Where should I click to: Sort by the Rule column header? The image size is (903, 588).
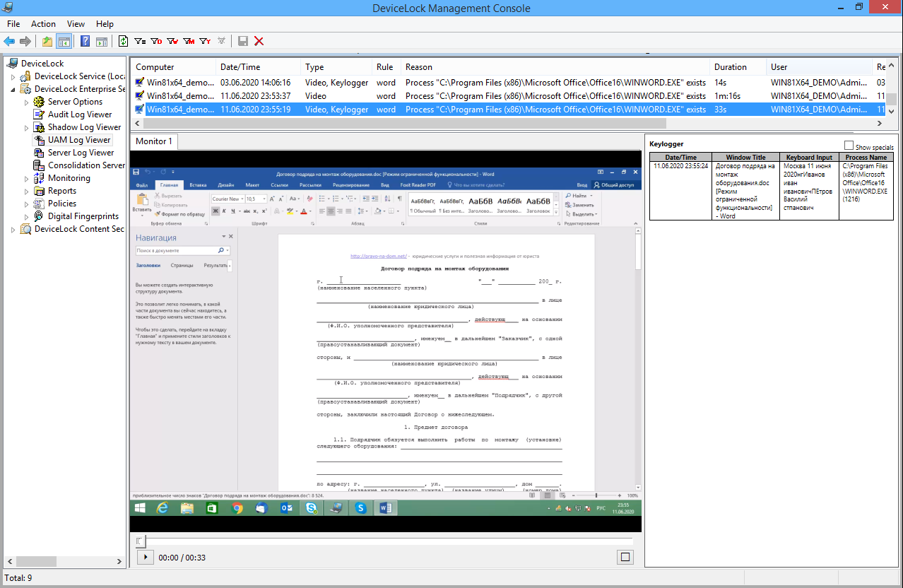point(386,67)
